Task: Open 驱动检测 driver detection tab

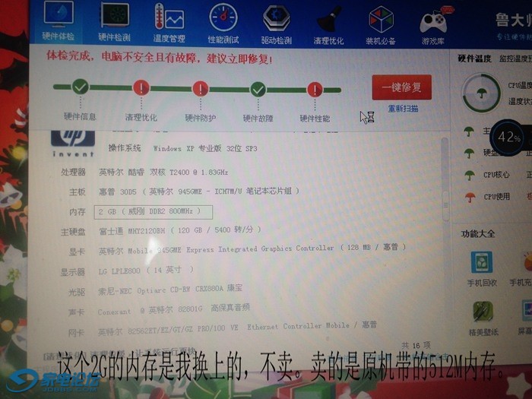Action: coord(277,24)
